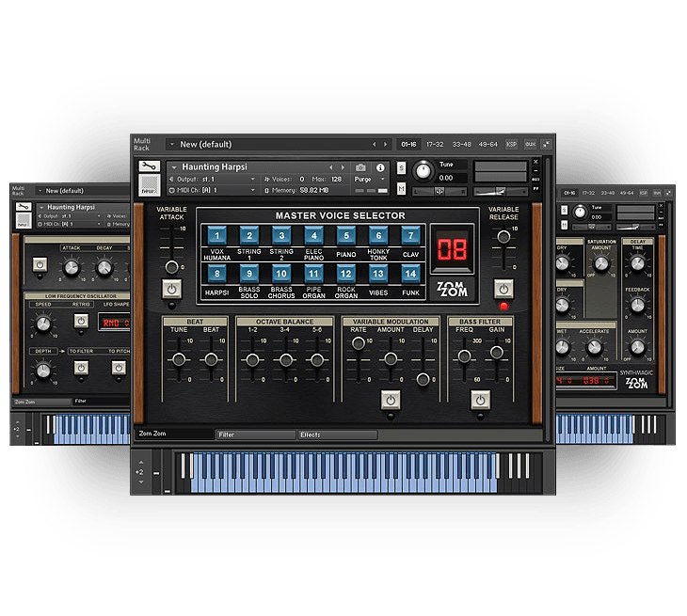
Task: Open the New (default) multi dropdown
Action: pyautogui.click(x=172, y=144)
